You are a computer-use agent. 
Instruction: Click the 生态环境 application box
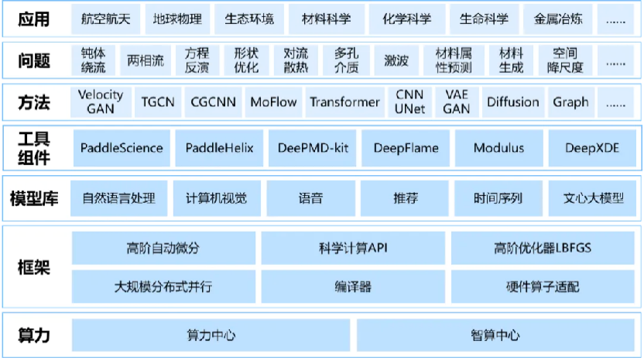tap(249, 19)
